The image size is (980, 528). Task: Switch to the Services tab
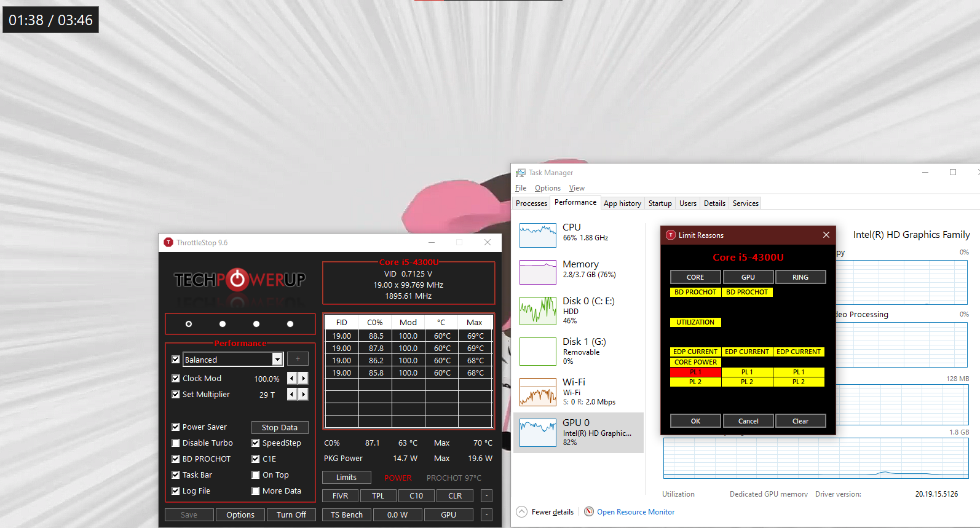[746, 203]
